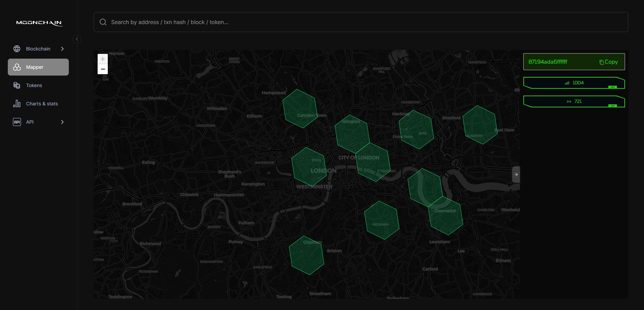This screenshot has width=644, height=310.
Task: Copy the hexagon ID 87194ada6ffffff
Action: click(x=609, y=62)
